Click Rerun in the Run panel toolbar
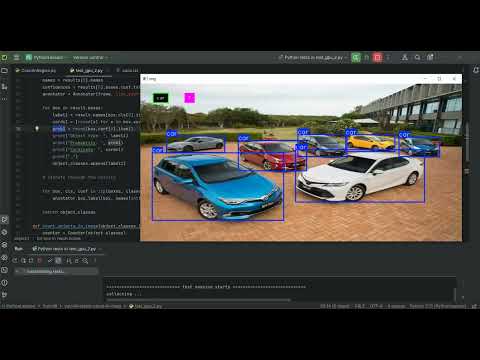The height and width of the screenshot is (360, 480). click(x=15, y=260)
